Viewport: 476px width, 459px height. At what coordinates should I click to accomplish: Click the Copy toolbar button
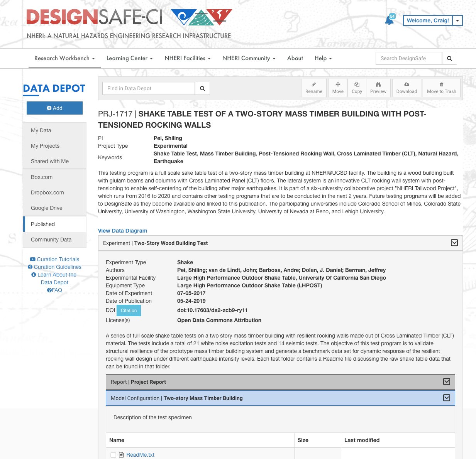pyautogui.click(x=357, y=88)
